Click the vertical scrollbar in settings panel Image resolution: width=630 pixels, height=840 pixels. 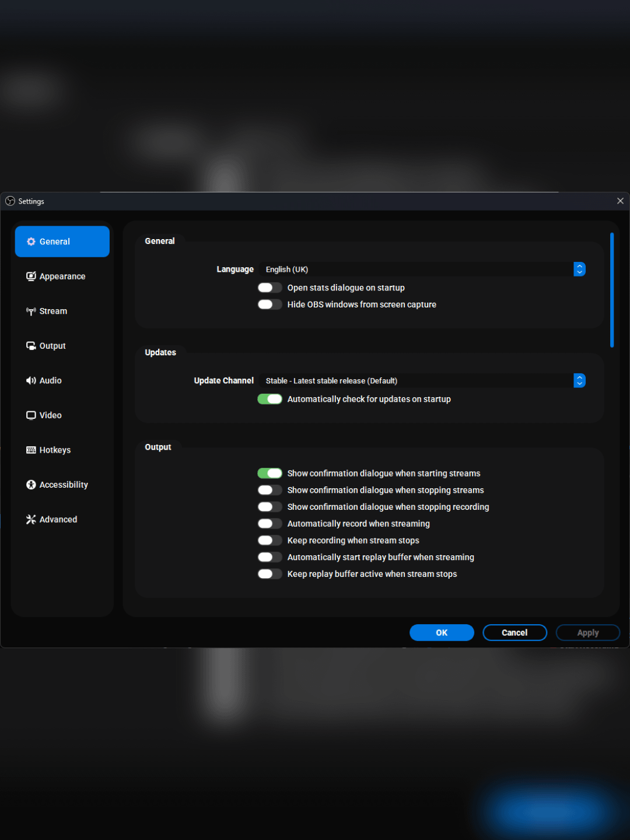[612, 290]
